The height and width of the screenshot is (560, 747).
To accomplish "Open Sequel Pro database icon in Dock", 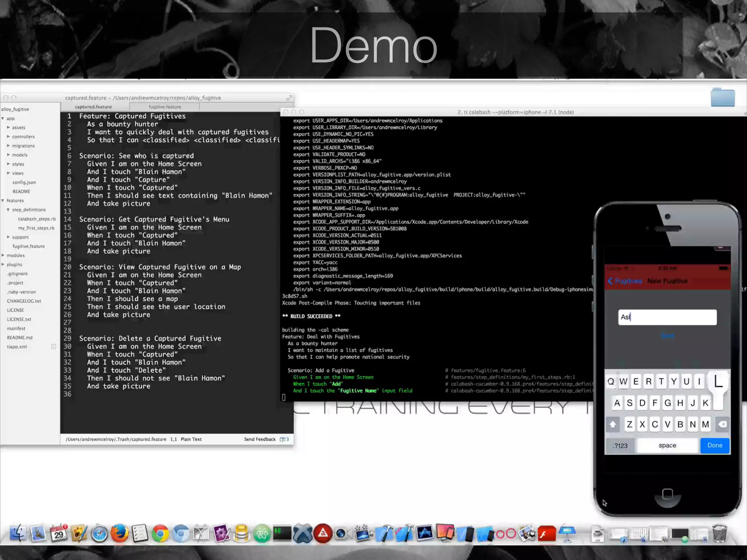I will click(x=241, y=534).
